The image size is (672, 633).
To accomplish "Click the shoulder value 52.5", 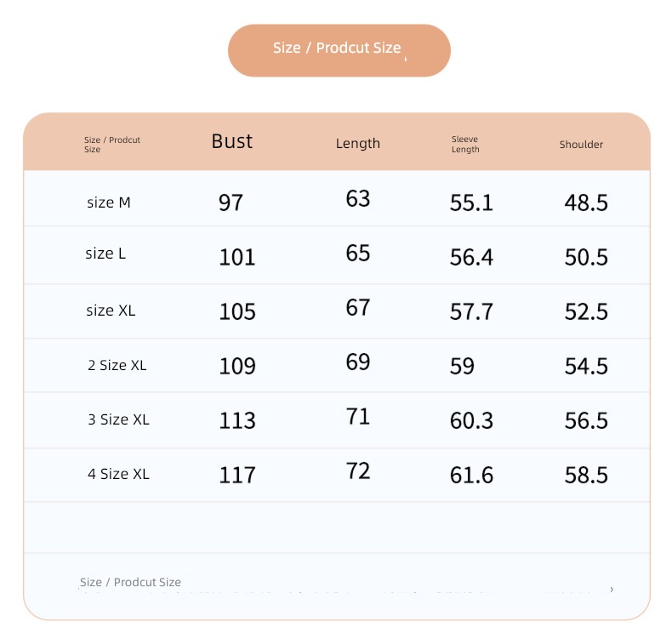I will coord(586,311).
